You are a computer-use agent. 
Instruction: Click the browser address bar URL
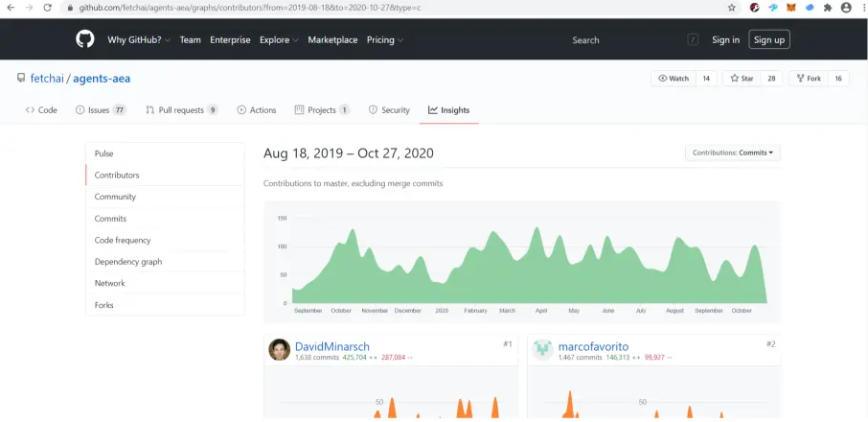(x=250, y=8)
